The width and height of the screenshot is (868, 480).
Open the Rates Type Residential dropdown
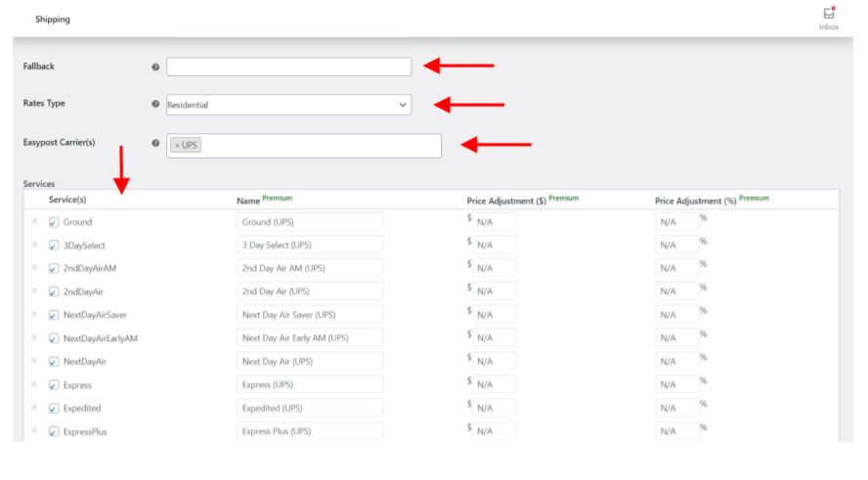(x=288, y=105)
